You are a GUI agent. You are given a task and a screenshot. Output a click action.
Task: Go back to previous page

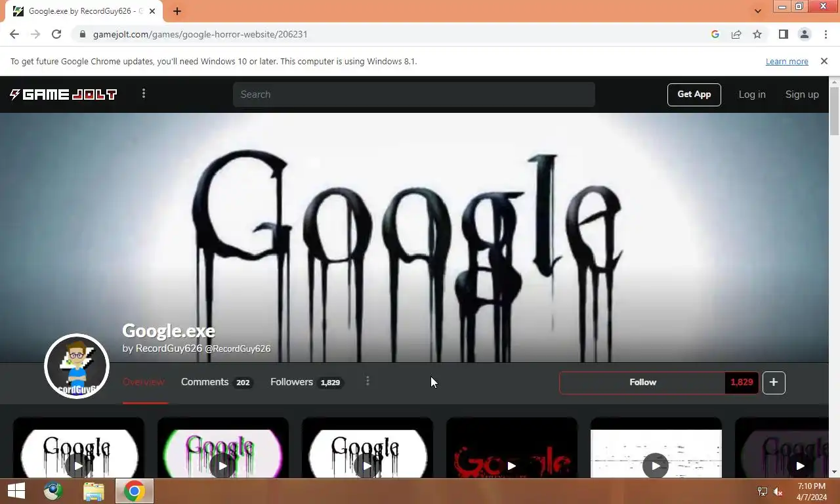point(14,34)
